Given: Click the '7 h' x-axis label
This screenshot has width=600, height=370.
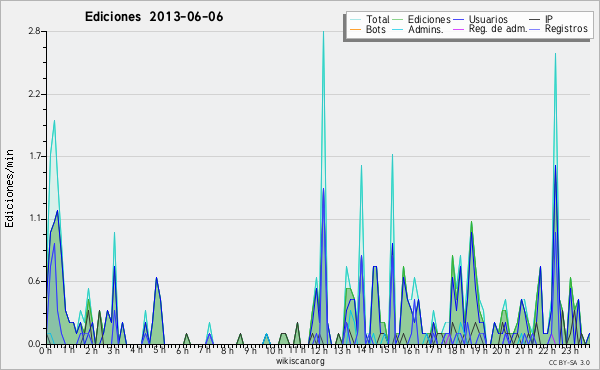Looking at the screenshot, I should pos(204,350).
